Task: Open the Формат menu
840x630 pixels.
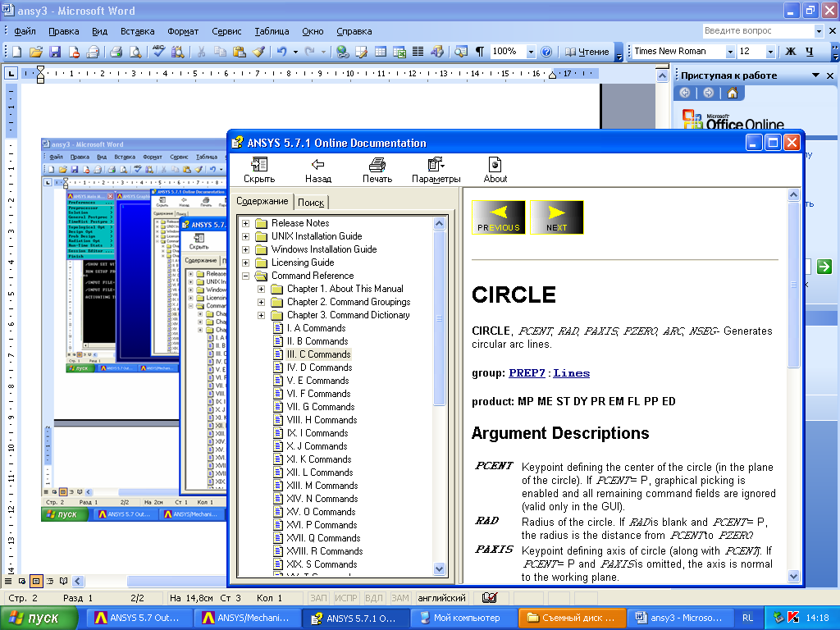Action: (183, 31)
